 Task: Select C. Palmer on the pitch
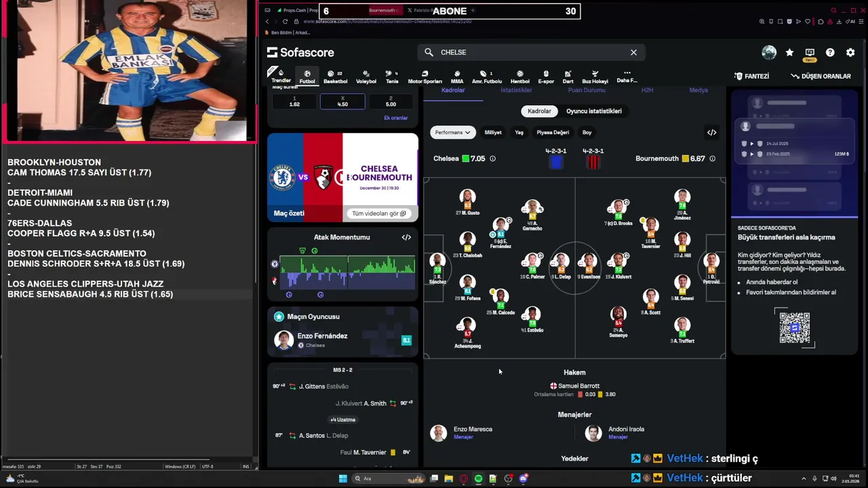tap(532, 266)
